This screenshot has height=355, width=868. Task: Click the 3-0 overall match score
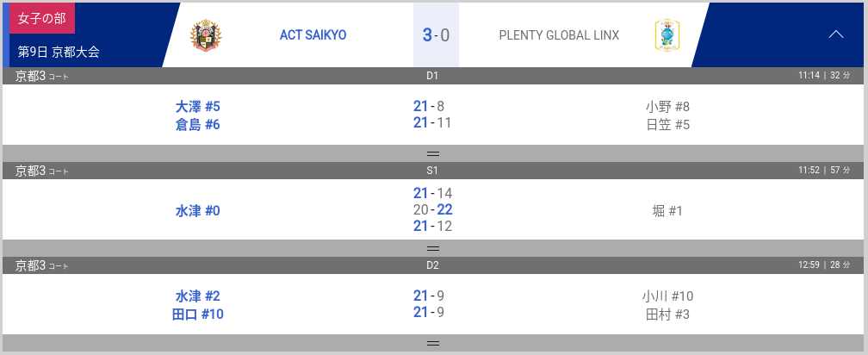coord(436,35)
